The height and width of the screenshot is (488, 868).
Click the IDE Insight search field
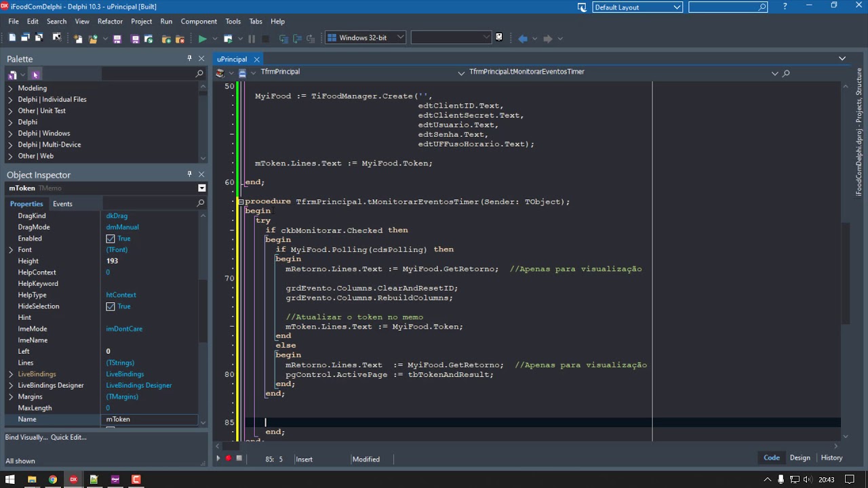point(728,7)
